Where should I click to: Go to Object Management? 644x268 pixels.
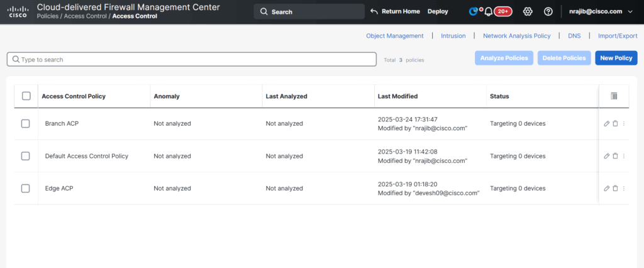394,36
